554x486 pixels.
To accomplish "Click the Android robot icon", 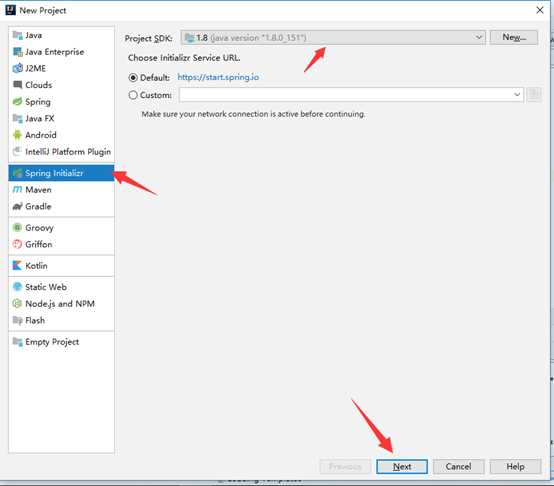I will (17, 135).
